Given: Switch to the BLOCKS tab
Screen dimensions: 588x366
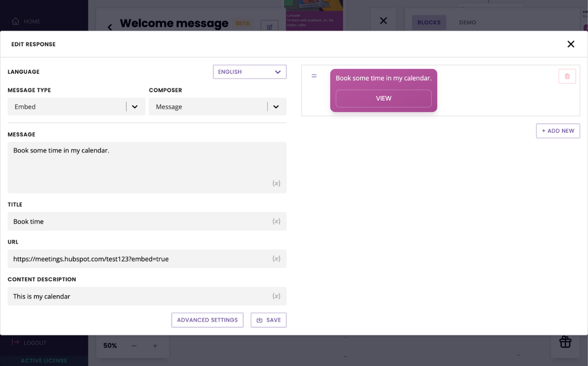Looking at the screenshot, I should [429, 22].
